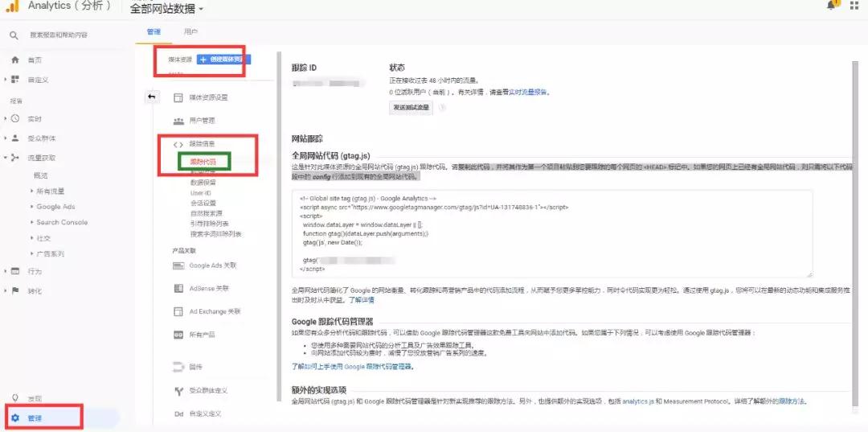Open the 实时流量报告 link
Viewport: 868px width, 432px height.
(528, 93)
